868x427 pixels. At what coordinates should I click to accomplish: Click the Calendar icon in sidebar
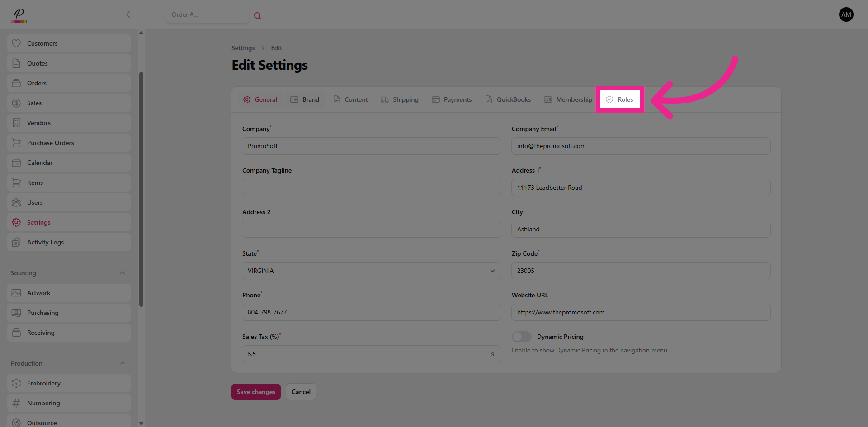(16, 163)
